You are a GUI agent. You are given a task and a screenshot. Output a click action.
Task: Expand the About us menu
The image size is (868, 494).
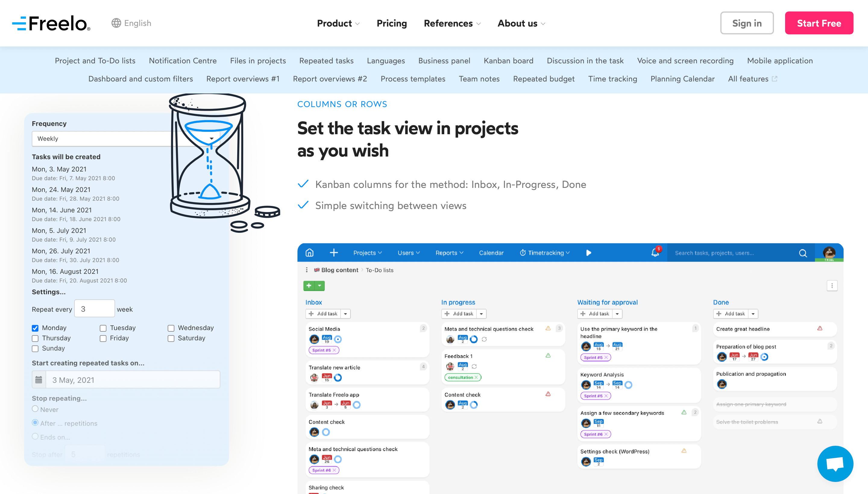pyautogui.click(x=521, y=23)
